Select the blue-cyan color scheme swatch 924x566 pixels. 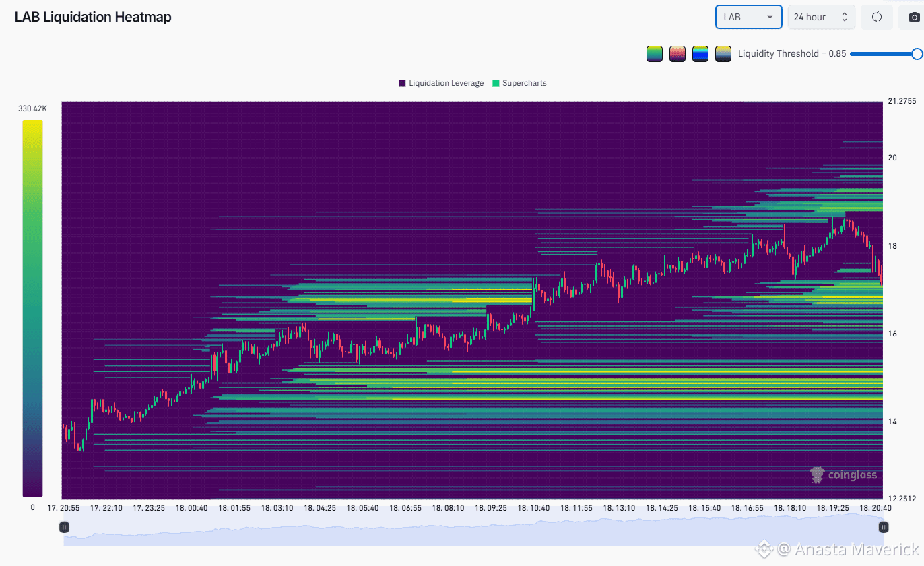(700, 54)
